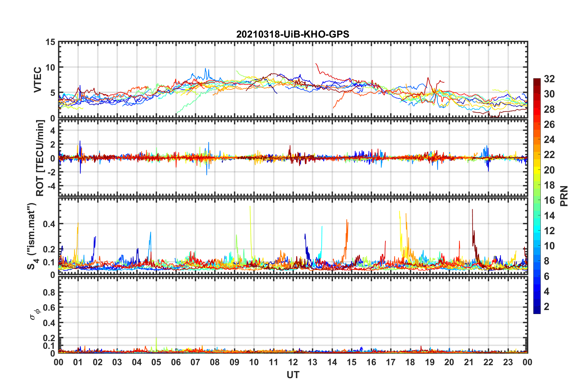Image resolution: width=586 pixels, height=392 pixels.
Task: Click the ROT [TECU/min] axis label
Action: pyautogui.click(x=40, y=158)
